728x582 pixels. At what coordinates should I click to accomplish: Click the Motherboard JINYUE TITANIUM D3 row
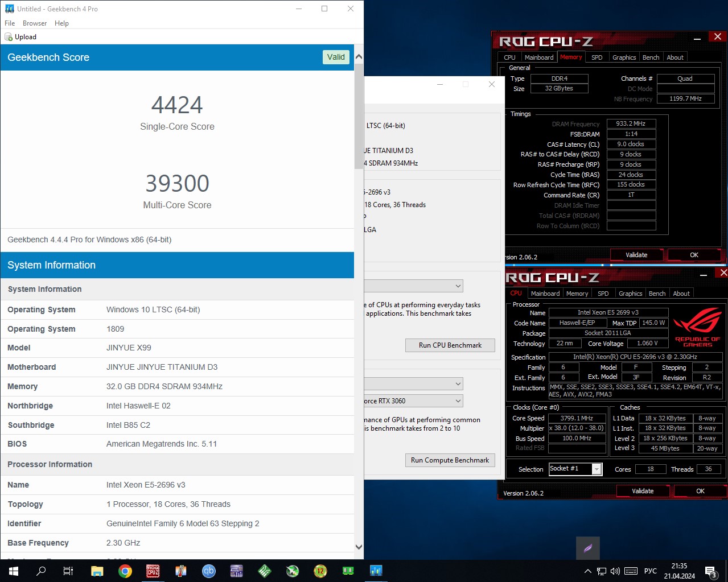point(177,367)
